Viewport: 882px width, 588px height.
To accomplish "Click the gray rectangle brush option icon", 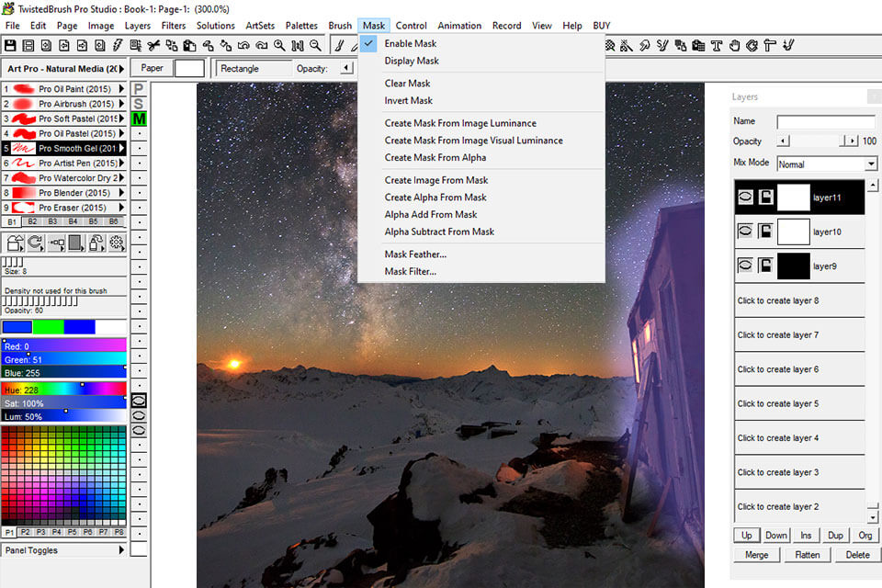I will point(76,243).
